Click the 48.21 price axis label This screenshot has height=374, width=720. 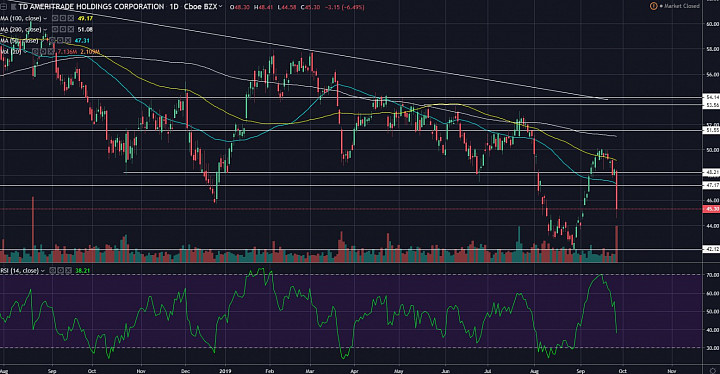tap(711, 172)
